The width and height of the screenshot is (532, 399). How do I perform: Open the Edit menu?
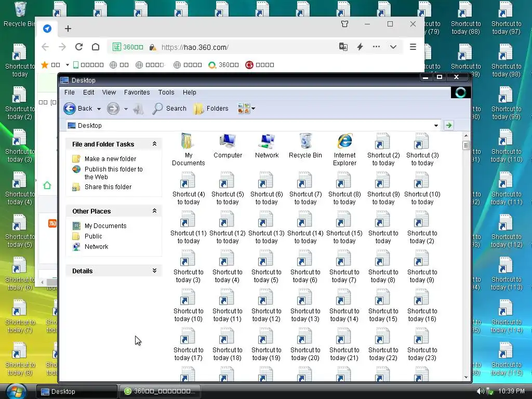(88, 92)
